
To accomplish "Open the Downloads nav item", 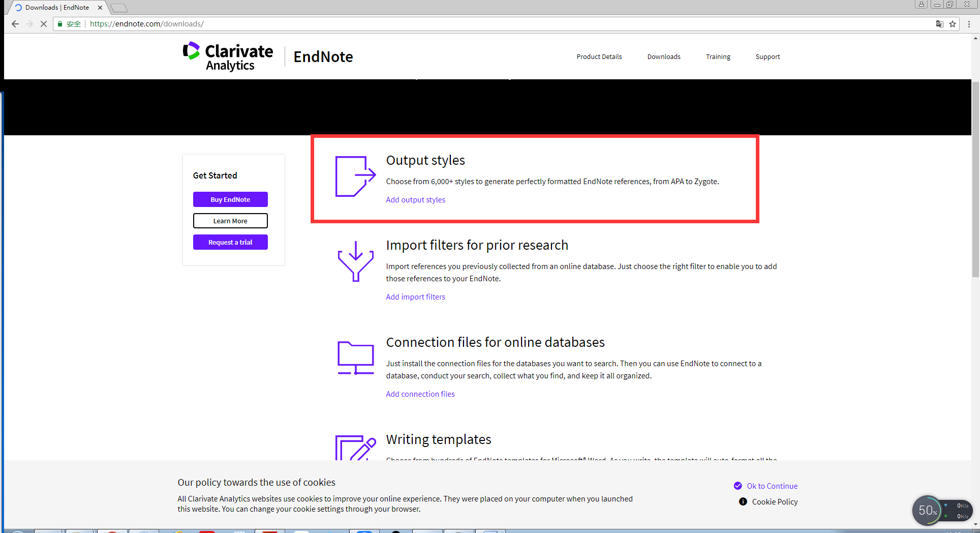I will click(x=664, y=57).
